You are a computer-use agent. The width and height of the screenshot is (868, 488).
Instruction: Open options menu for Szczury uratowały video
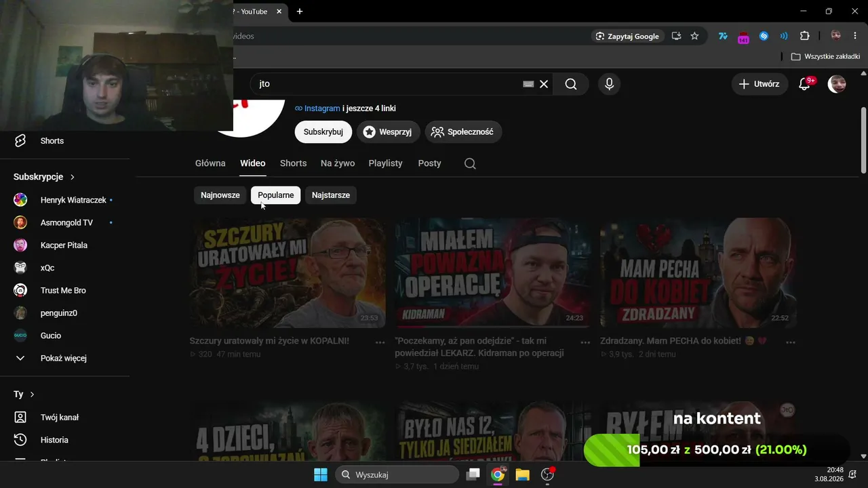380,342
